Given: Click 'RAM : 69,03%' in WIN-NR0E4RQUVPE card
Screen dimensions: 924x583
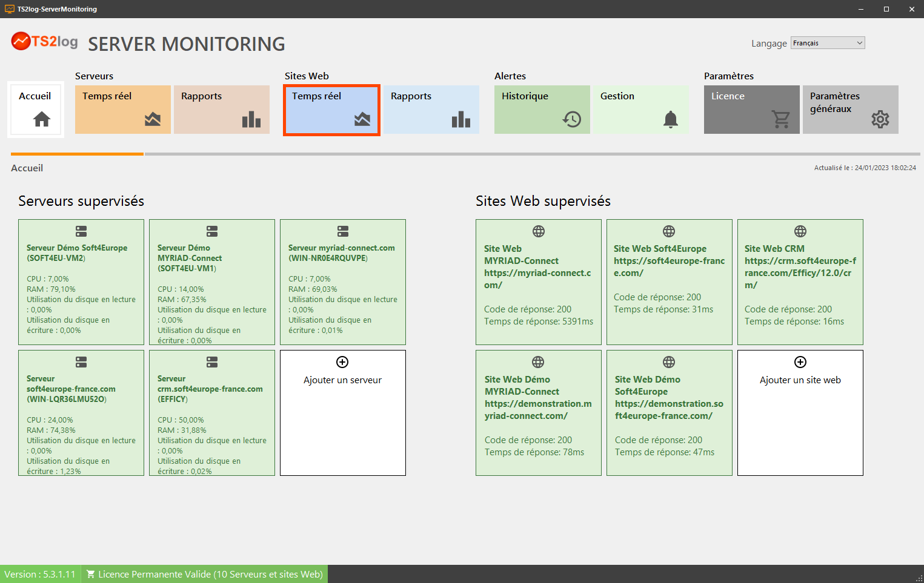Looking at the screenshot, I should click(313, 289).
